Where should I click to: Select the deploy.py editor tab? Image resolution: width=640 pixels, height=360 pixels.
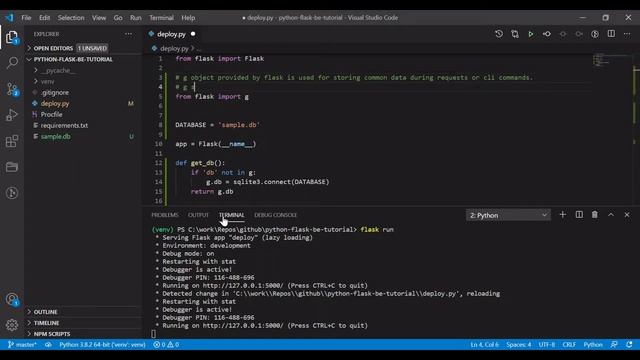(x=172, y=34)
